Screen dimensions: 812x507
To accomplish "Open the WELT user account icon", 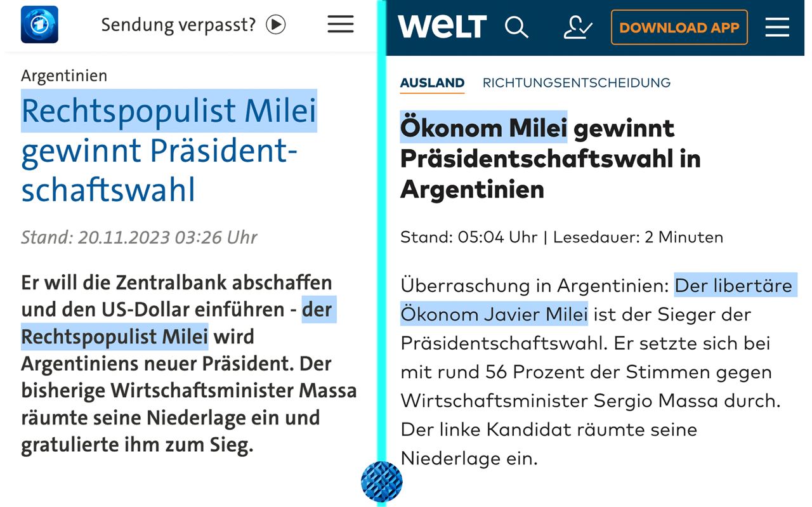I will pyautogui.click(x=577, y=27).
